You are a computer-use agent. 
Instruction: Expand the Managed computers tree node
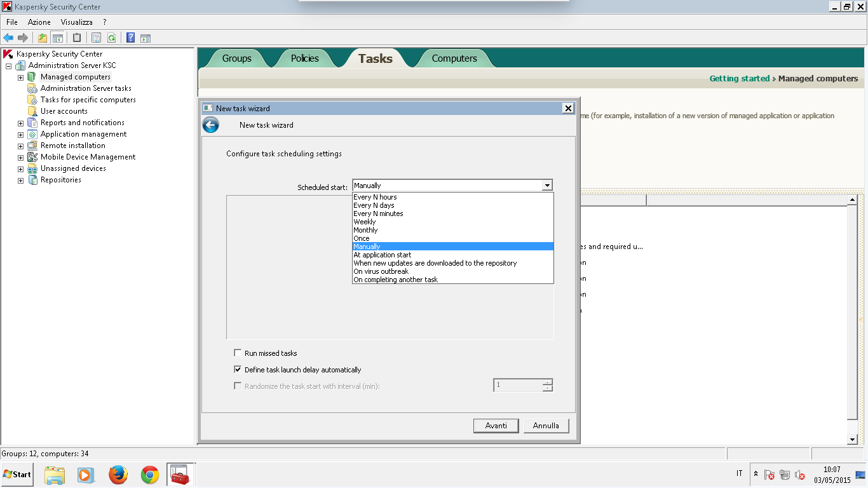(20, 77)
